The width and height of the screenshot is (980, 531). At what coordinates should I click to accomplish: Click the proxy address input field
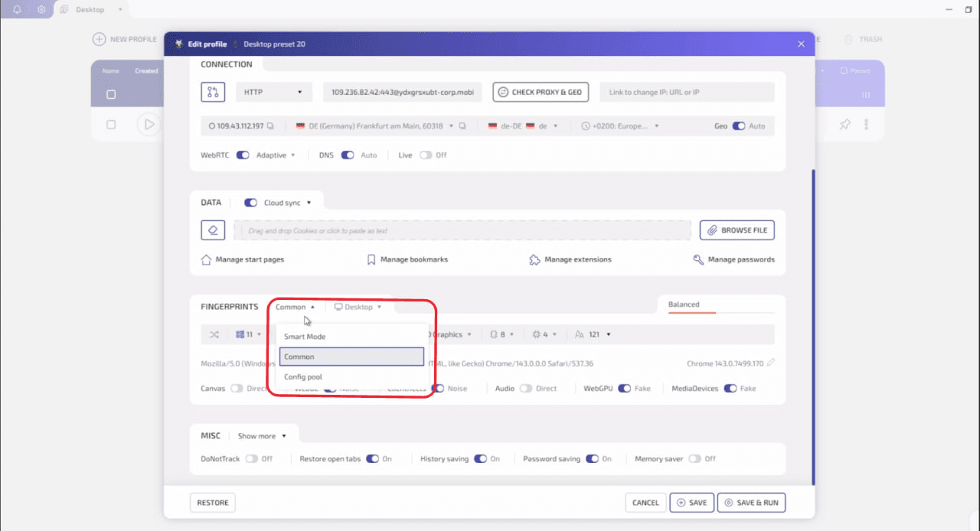pos(403,92)
